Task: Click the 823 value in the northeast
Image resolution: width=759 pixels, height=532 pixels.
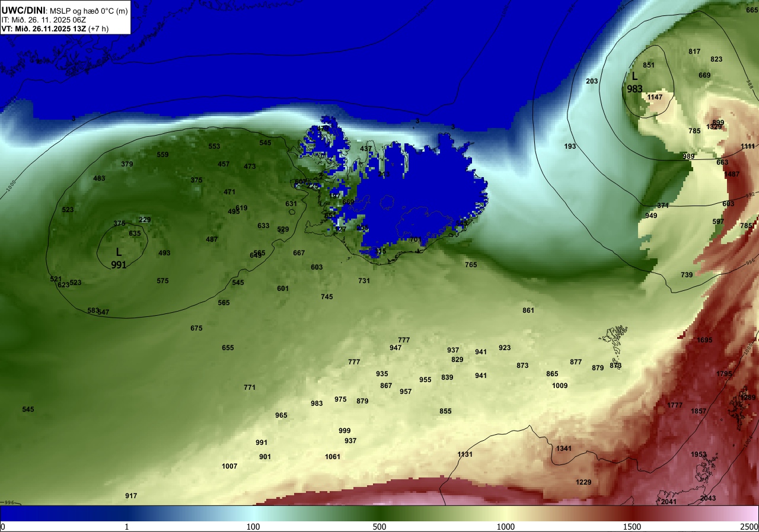Action: click(x=716, y=59)
